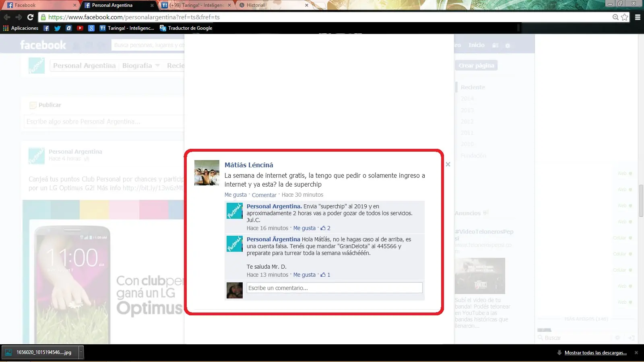Select the Personal Argentina tab

point(117,5)
